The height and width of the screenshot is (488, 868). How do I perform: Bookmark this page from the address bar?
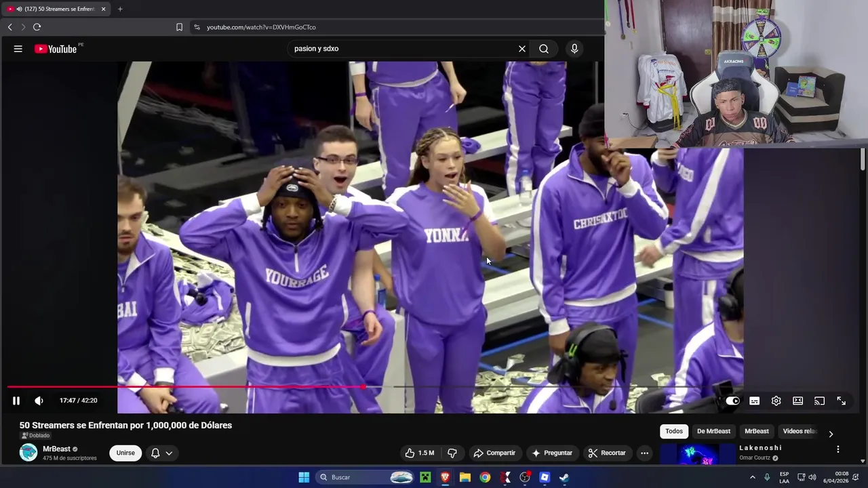pos(179,27)
